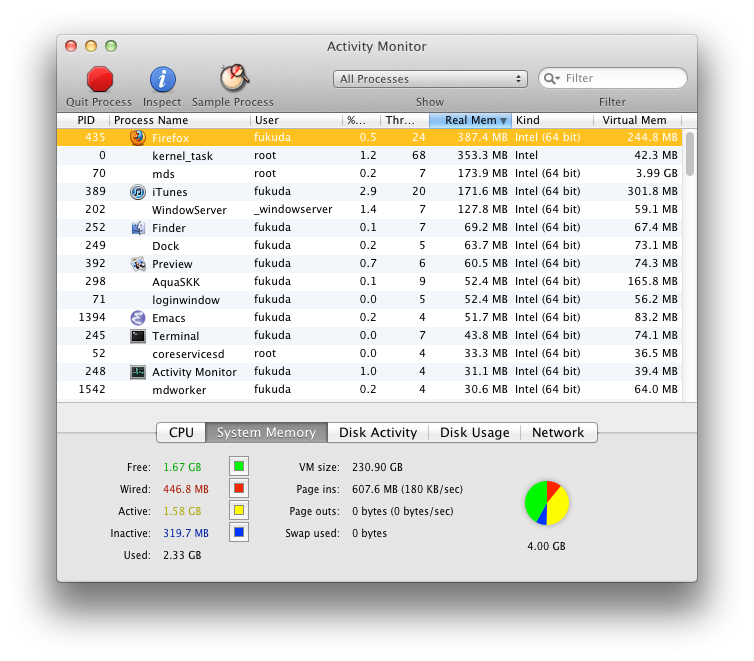Click the yellow Active memory color swatch
754x661 pixels.
239,511
